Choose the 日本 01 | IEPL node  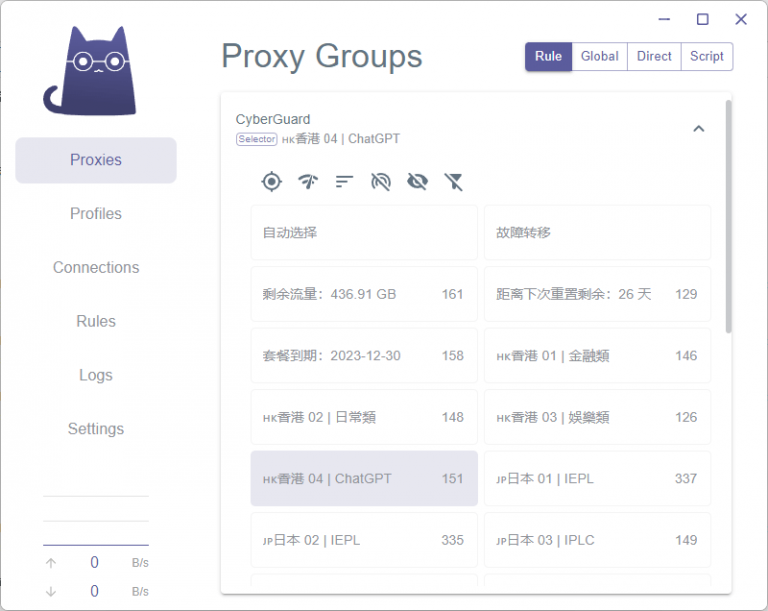(597, 479)
